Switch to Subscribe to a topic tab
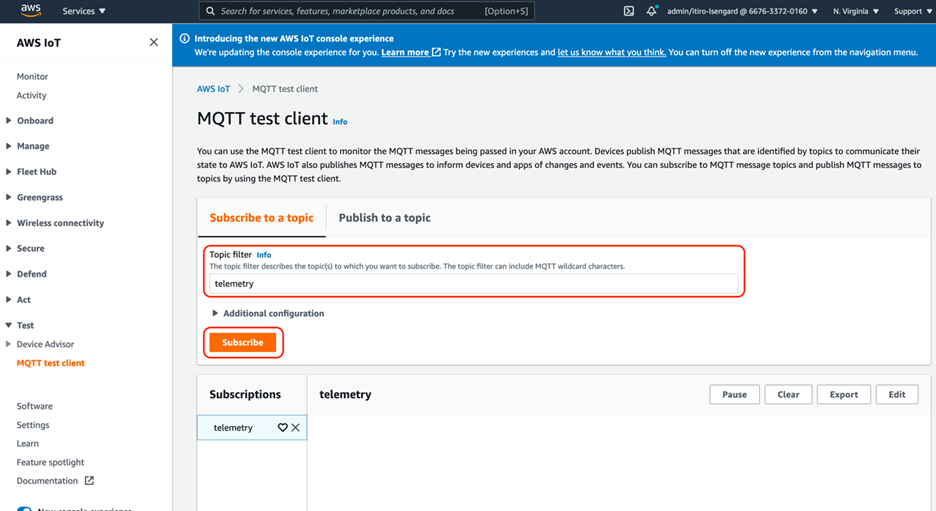This screenshot has height=511, width=936. point(261,218)
